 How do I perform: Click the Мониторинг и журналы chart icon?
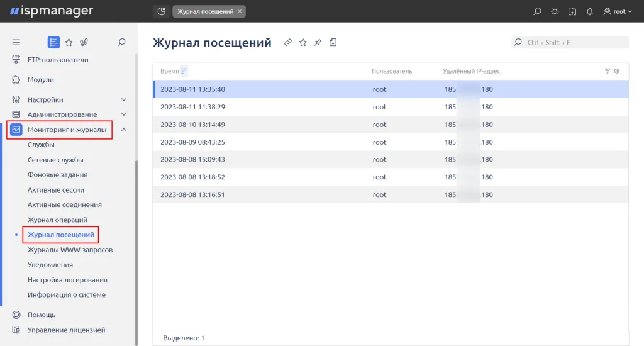coord(16,130)
